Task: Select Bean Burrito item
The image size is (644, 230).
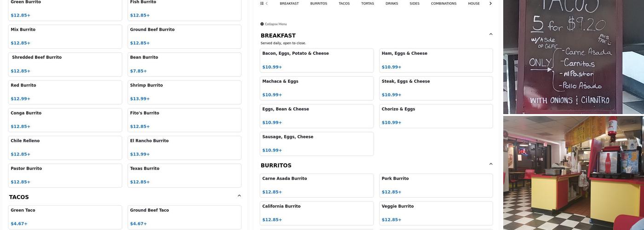Action: [184, 64]
